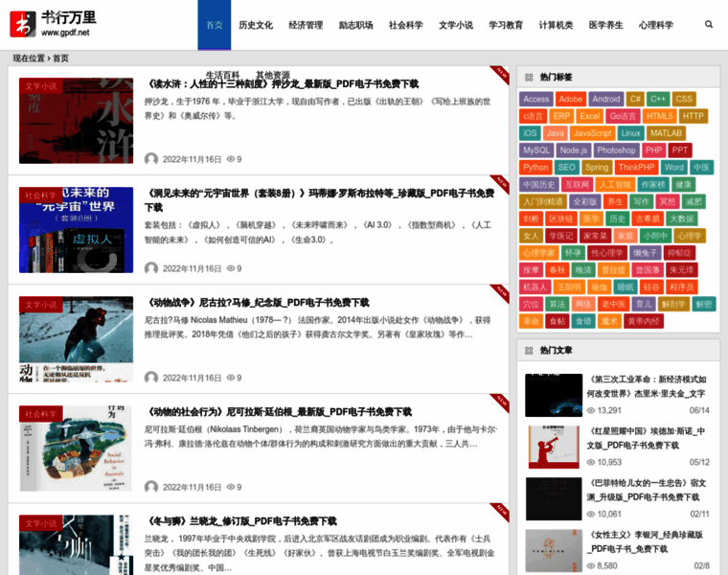This screenshot has width=728, height=575.
Task: Click author avatar under 读水浒 post
Action: 151,159
